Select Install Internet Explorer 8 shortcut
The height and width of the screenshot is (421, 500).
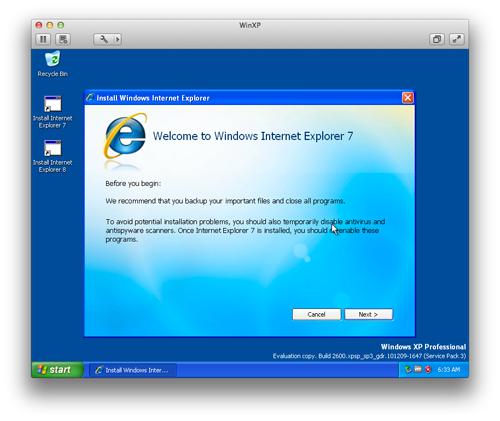[52, 157]
